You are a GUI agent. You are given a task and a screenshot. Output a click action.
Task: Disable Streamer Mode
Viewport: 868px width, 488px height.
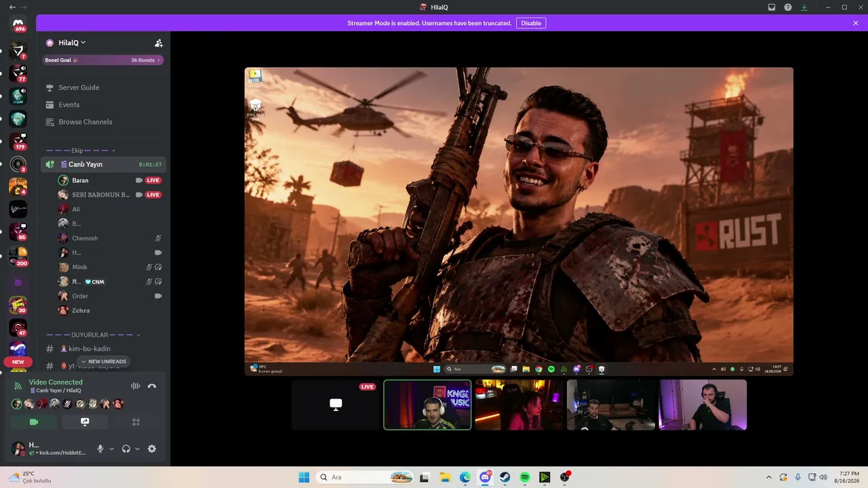coord(531,23)
